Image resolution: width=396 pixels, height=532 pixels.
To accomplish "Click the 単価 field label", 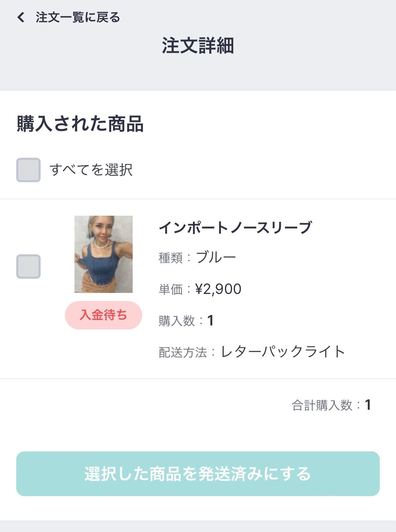I will tap(171, 290).
